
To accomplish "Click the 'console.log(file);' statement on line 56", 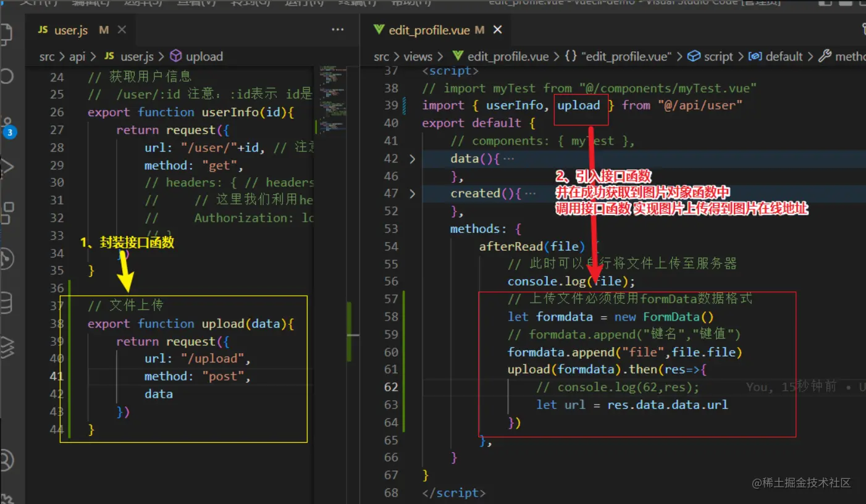I will [571, 282].
